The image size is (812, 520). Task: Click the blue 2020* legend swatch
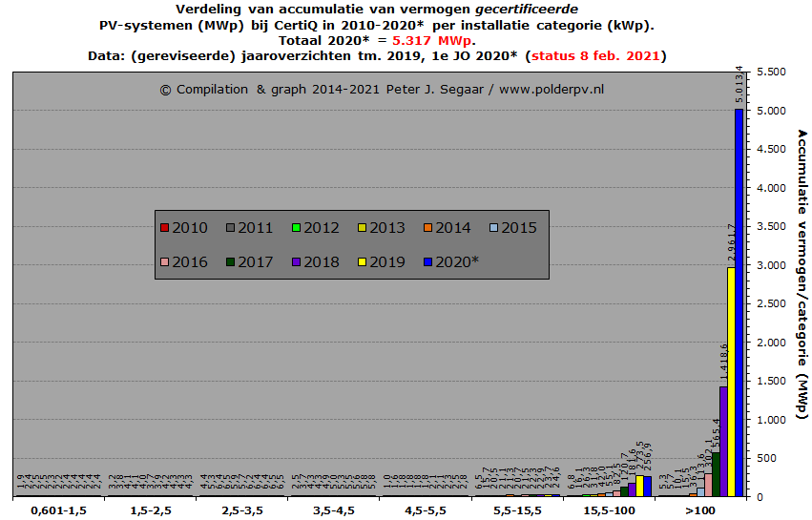pyautogui.click(x=427, y=262)
